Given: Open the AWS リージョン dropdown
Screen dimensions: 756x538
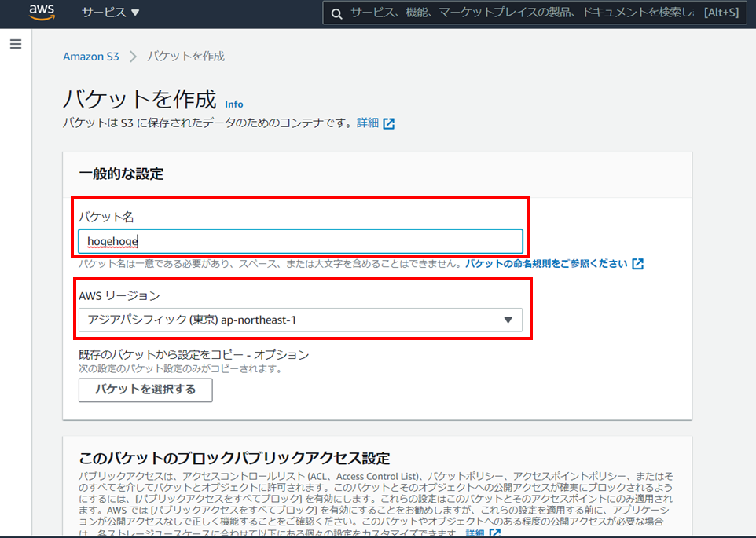Looking at the screenshot, I should point(300,320).
